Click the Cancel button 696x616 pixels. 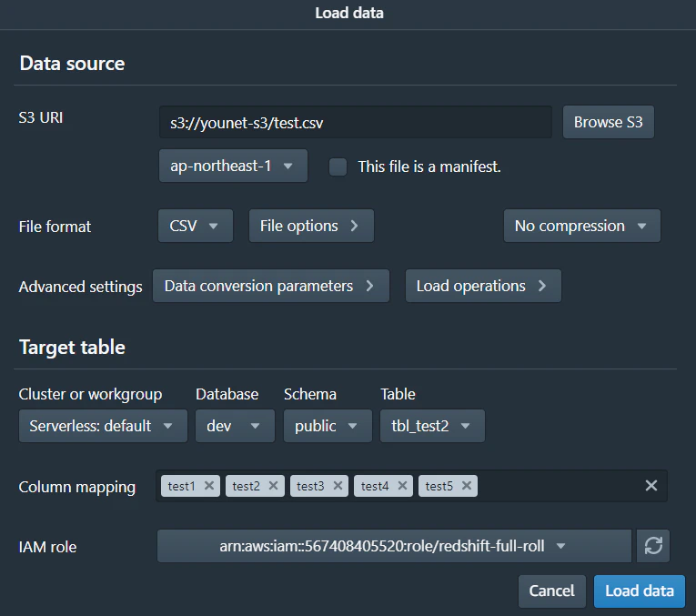tap(551, 591)
